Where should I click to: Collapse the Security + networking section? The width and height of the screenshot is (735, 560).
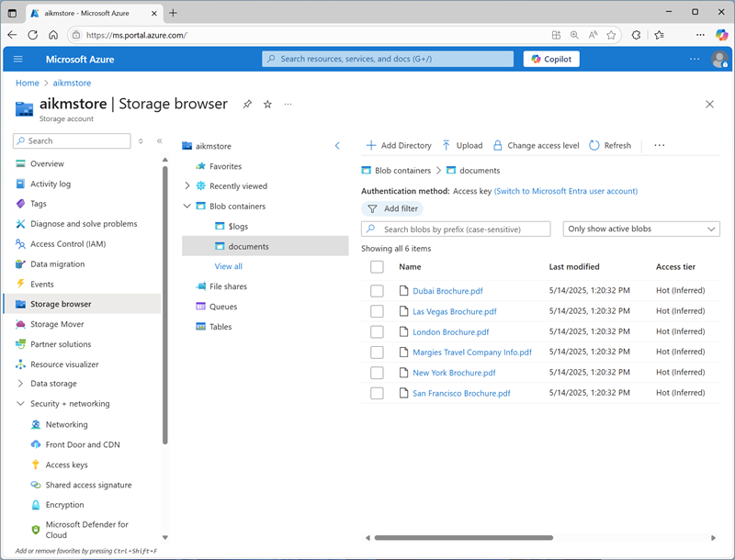[x=21, y=404]
